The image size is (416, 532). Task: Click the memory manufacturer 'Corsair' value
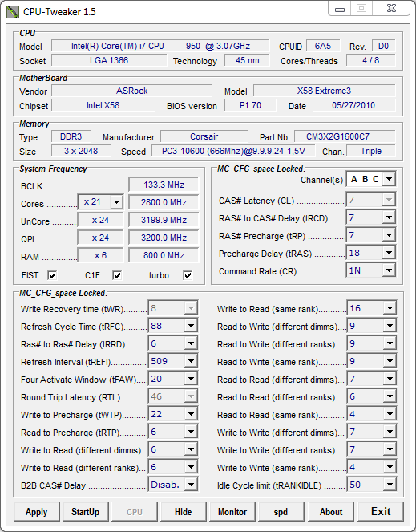(x=204, y=136)
